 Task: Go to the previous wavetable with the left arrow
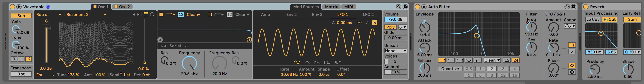pyautogui.click(x=134, y=14)
